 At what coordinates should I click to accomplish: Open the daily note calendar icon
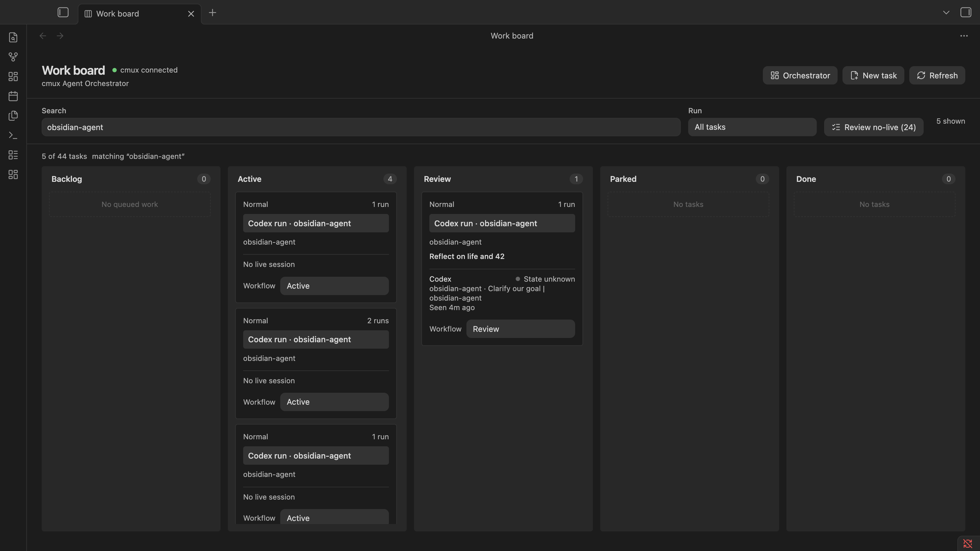click(x=13, y=96)
